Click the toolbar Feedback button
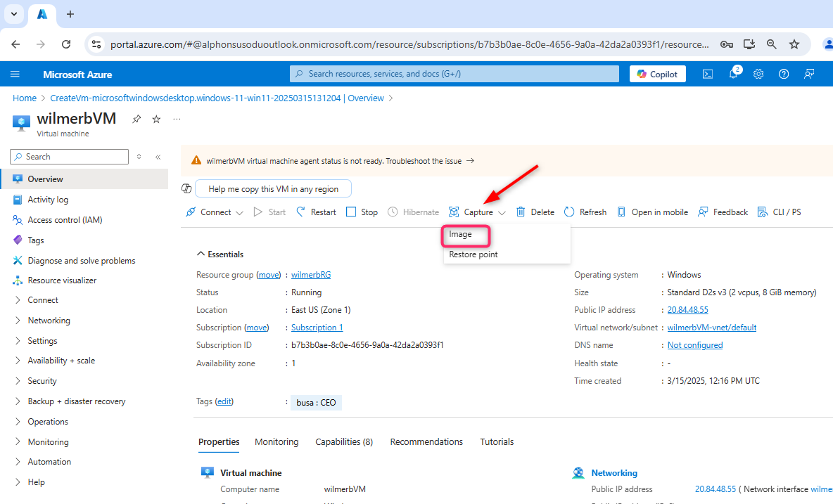Screen dimensions: 833x504 click(x=723, y=212)
